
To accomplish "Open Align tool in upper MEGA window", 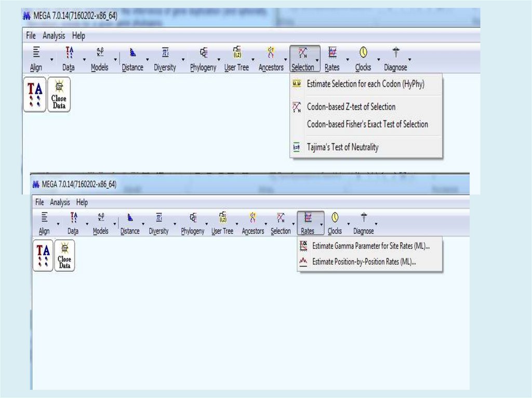I will point(36,59).
